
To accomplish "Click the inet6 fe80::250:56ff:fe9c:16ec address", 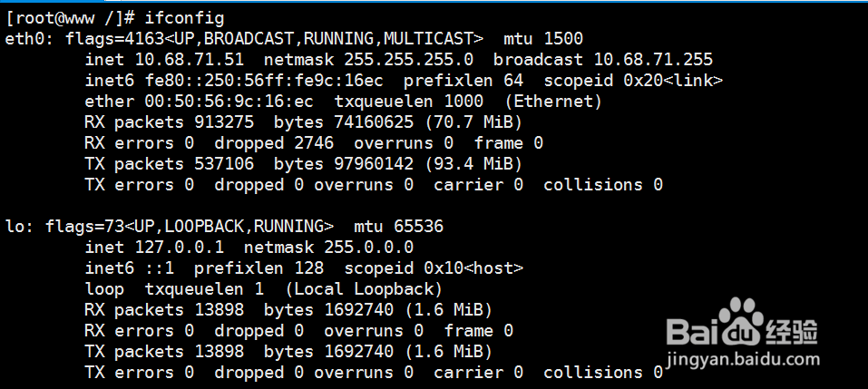I will coord(264,81).
